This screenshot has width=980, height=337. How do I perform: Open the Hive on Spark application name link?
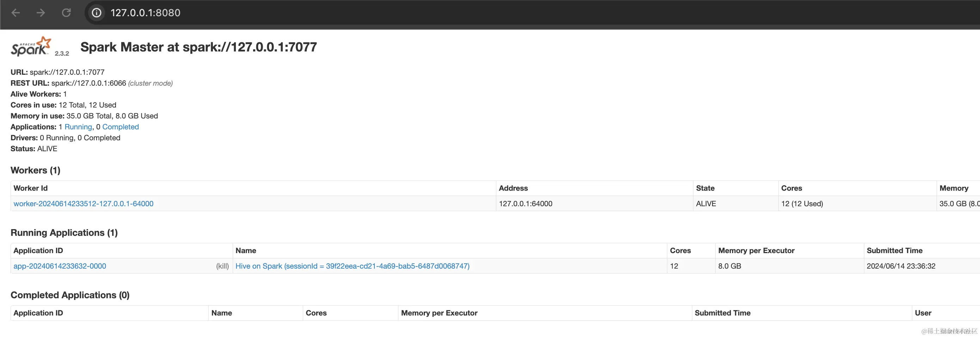[x=352, y=266]
